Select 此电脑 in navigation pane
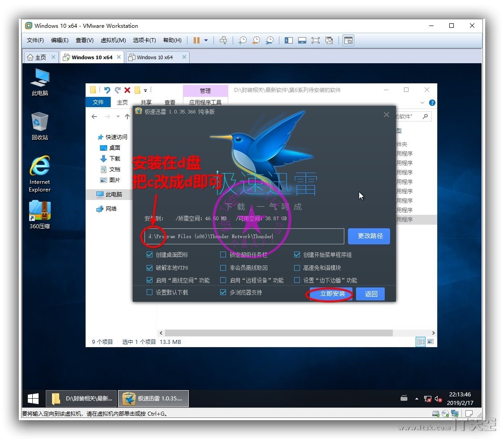 (109, 195)
